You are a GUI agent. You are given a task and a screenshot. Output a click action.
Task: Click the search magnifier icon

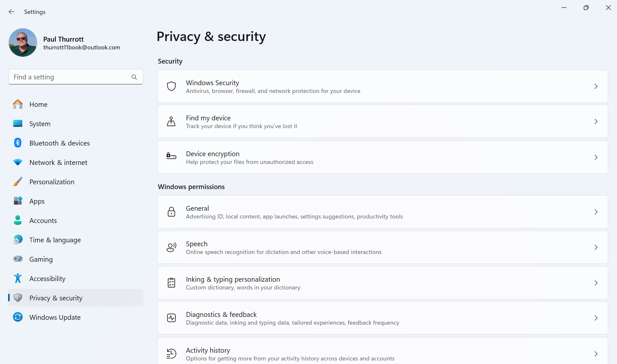click(134, 77)
